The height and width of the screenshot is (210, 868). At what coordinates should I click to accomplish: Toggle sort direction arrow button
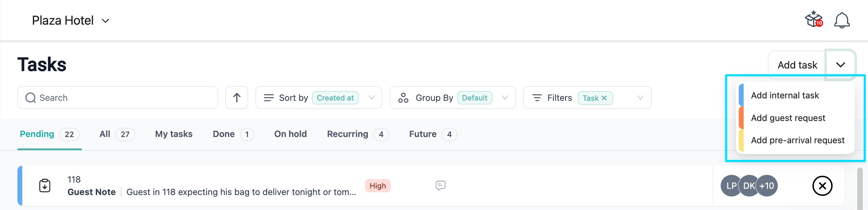237,98
